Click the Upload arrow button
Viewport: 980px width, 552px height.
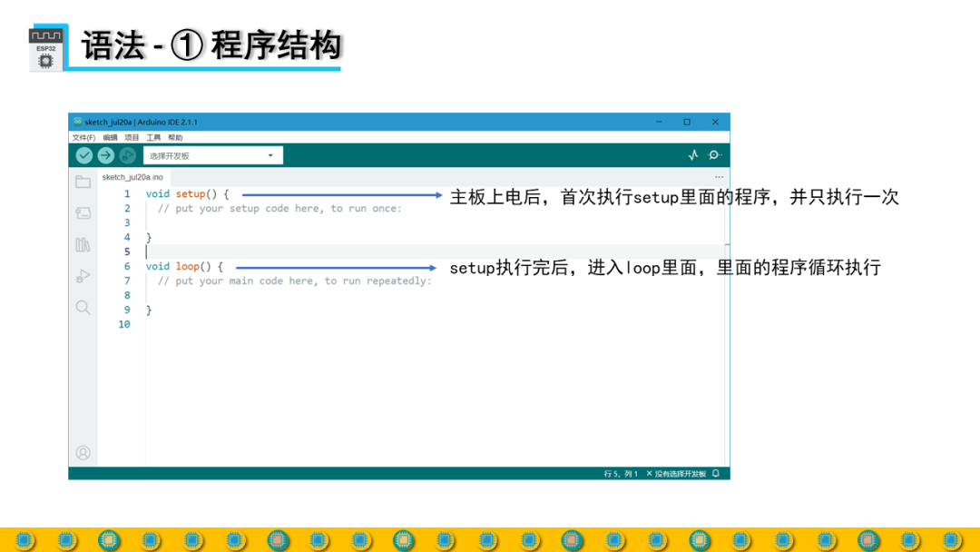pyautogui.click(x=105, y=155)
